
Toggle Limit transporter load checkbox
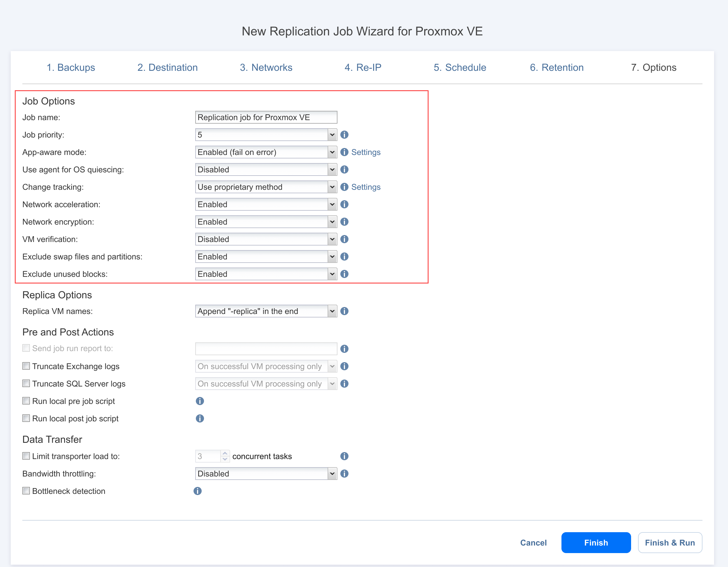coord(26,456)
